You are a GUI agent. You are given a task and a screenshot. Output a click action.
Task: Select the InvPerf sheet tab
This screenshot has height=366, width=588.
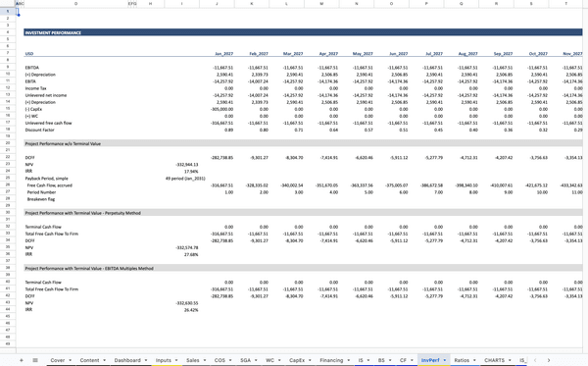[430, 360]
